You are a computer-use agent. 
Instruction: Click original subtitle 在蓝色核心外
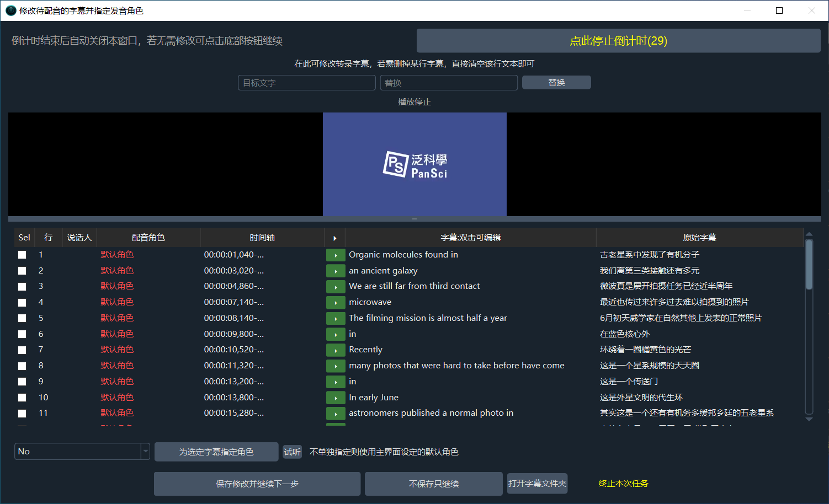coord(625,334)
